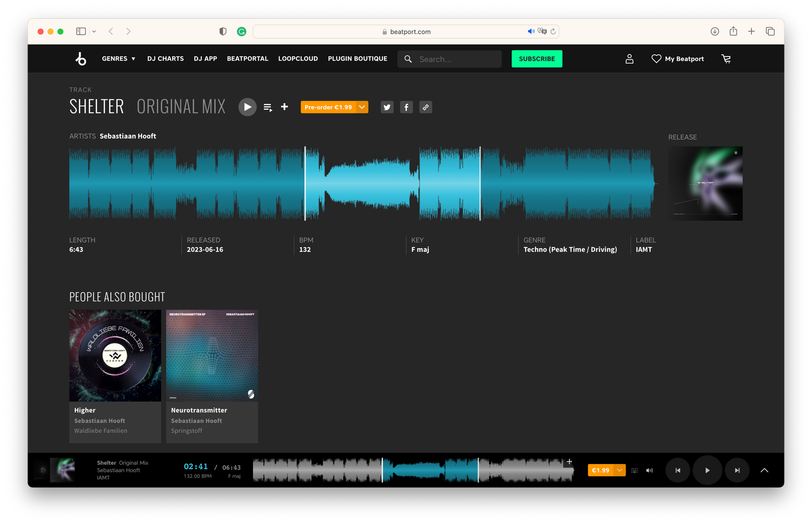
Task: Share the track on Twitter
Action: pyautogui.click(x=387, y=107)
